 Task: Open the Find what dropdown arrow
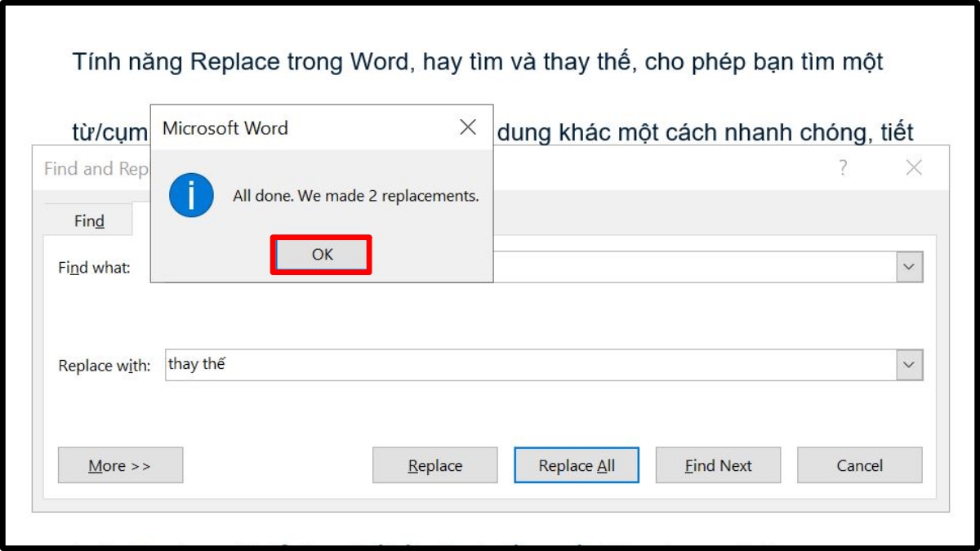[910, 267]
